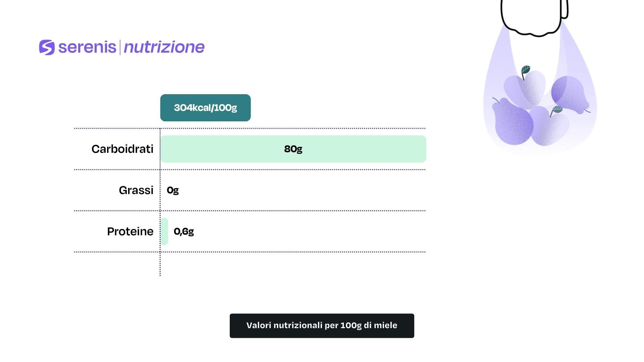Click the nutrizione heading text
The height and width of the screenshot is (362, 644).
pyautogui.click(x=164, y=47)
